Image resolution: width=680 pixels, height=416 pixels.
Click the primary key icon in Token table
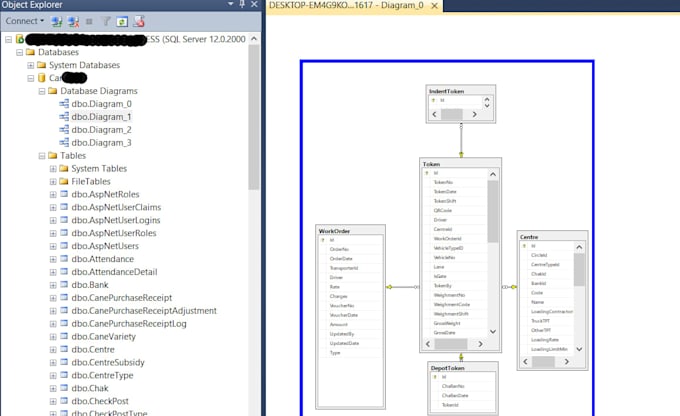pos(426,172)
